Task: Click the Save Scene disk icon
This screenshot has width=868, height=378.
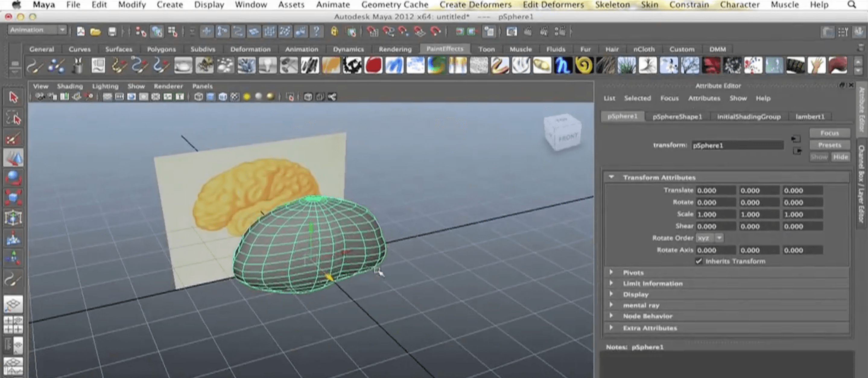Action: (112, 32)
